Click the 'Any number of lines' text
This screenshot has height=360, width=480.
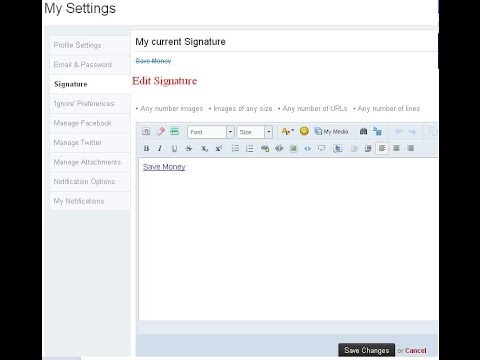389,109
